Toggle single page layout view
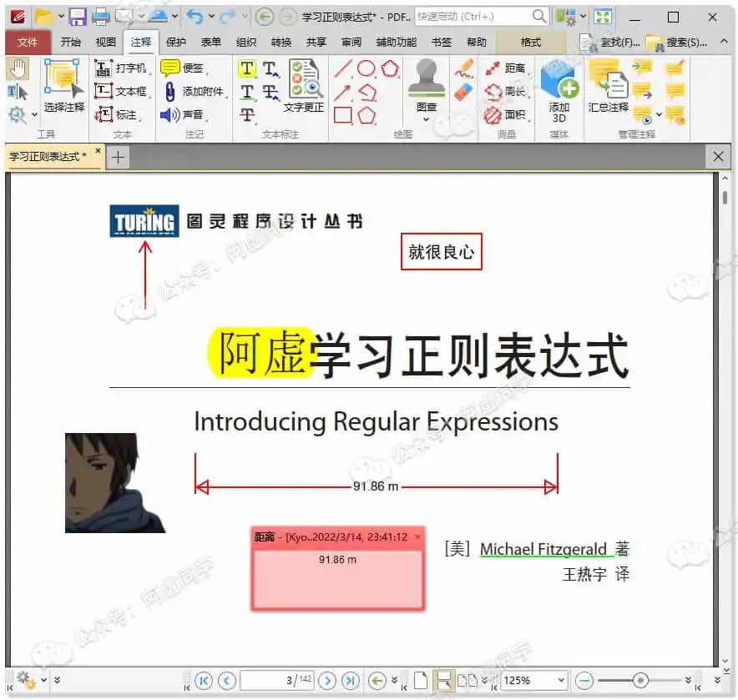Image resolution: width=738 pixels, height=700 pixels. coord(421,680)
